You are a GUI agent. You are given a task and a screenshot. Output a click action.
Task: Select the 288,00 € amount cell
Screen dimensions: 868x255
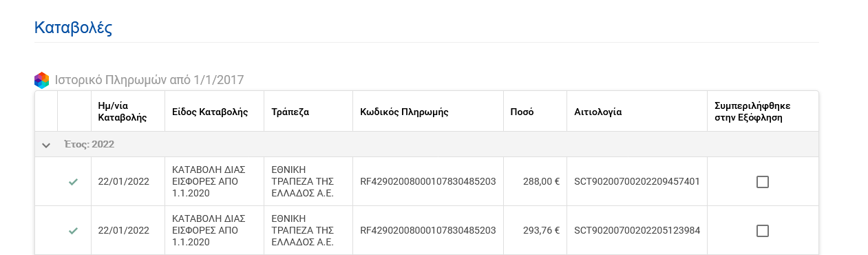click(536, 182)
